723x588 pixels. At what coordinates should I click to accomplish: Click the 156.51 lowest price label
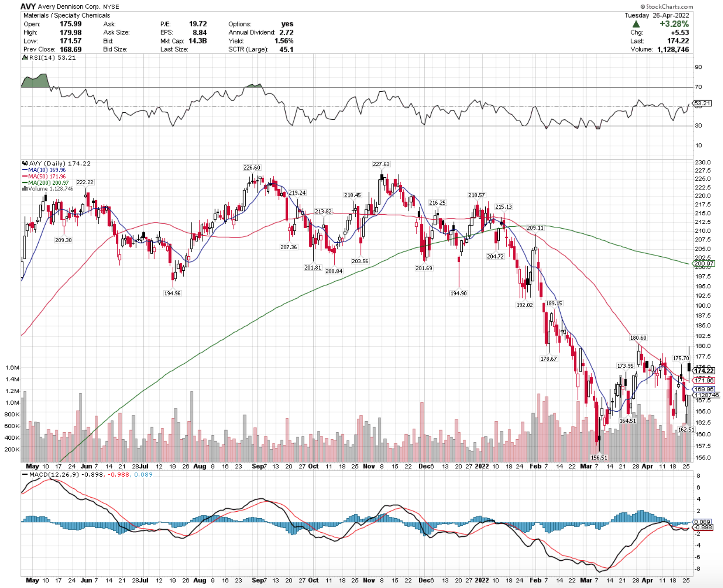599,458
